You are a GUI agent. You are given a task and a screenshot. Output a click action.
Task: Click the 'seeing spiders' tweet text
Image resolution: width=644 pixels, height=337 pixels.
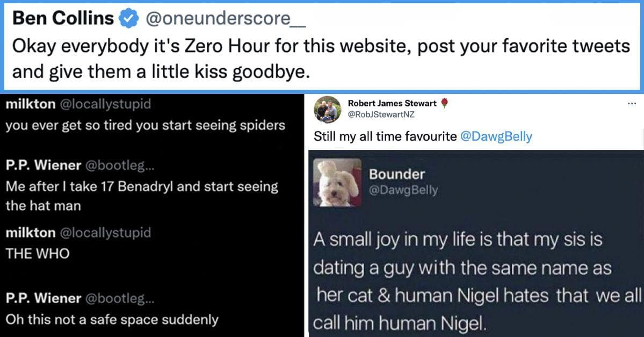point(145,125)
